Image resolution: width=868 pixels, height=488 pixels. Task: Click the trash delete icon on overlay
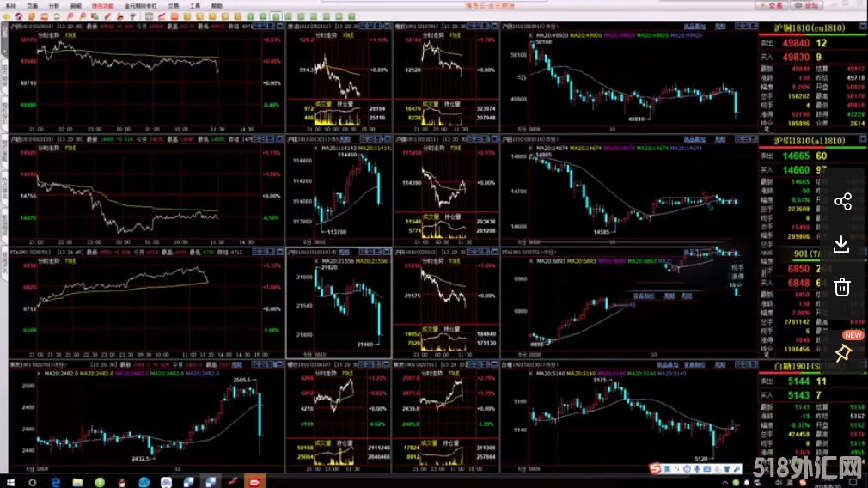pyautogui.click(x=842, y=287)
